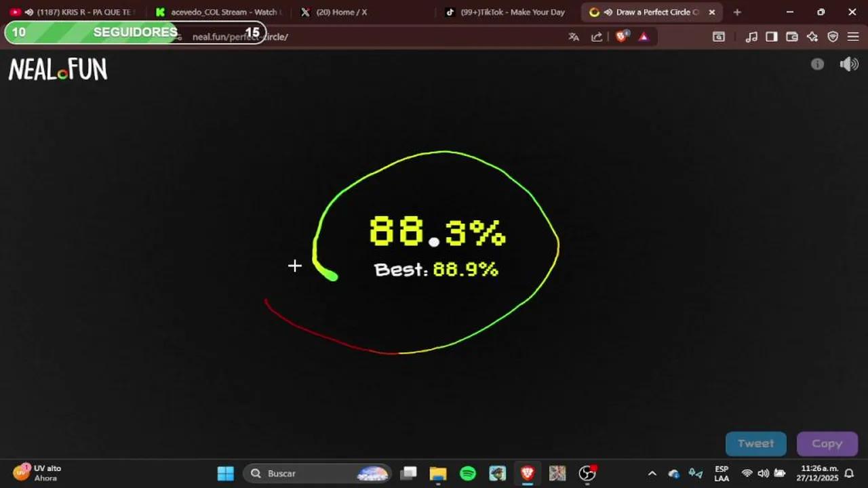The image size is (868, 488).
Task: Open the browser hamburger menu
Action: click(853, 37)
